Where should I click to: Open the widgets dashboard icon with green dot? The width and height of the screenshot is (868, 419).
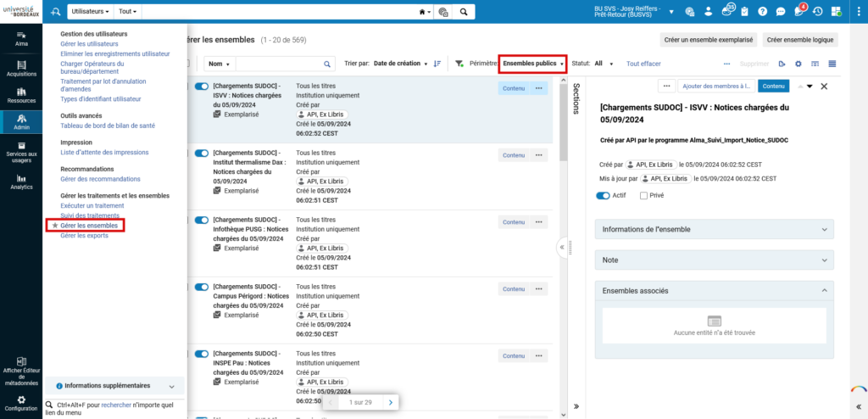click(x=836, y=12)
